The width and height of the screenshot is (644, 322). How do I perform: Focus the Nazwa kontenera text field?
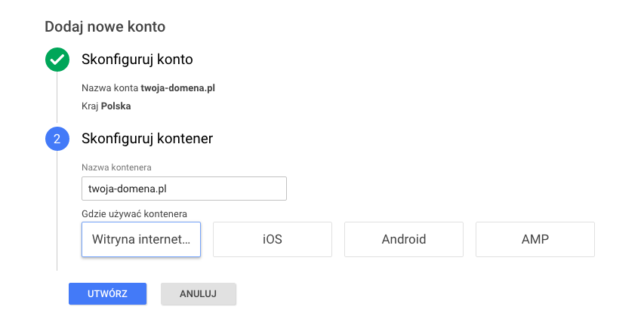183,188
